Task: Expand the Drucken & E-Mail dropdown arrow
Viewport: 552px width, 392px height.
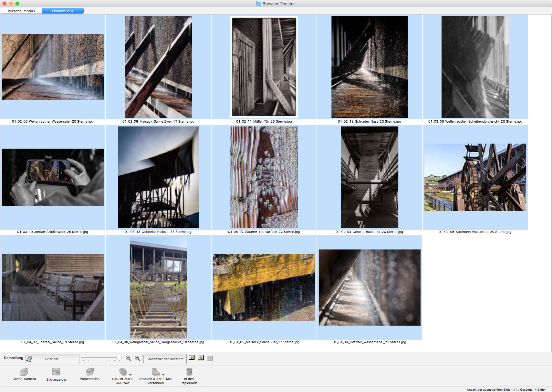Action: click(x=163, y=375)
